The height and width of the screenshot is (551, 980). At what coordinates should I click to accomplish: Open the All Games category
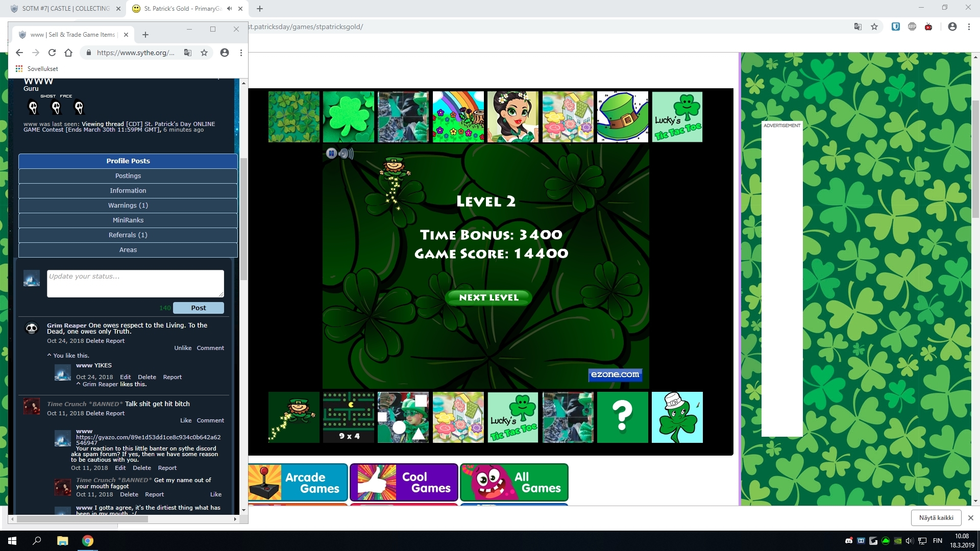pyautogui.click(x=514, y=482)
